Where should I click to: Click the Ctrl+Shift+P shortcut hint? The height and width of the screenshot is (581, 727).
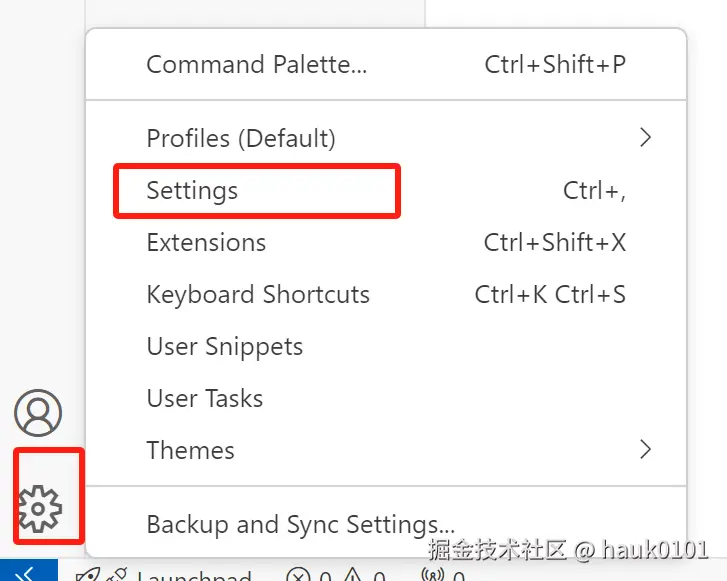click(555, 65)
